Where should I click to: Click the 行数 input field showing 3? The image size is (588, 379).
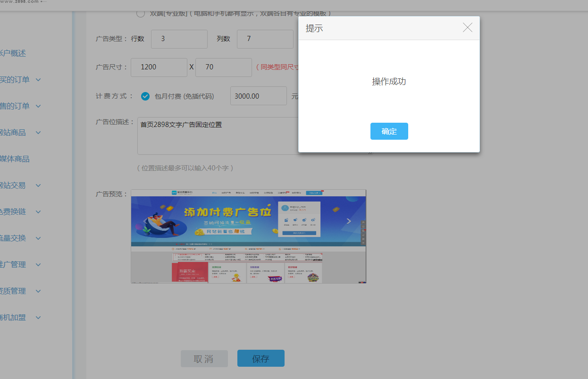click(x=179, y=39)
